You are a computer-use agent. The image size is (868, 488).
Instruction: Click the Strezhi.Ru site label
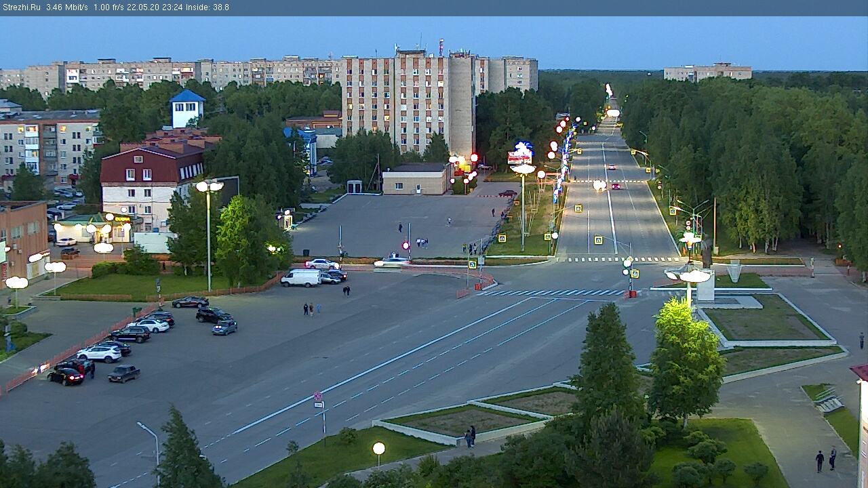coord(21,7)
